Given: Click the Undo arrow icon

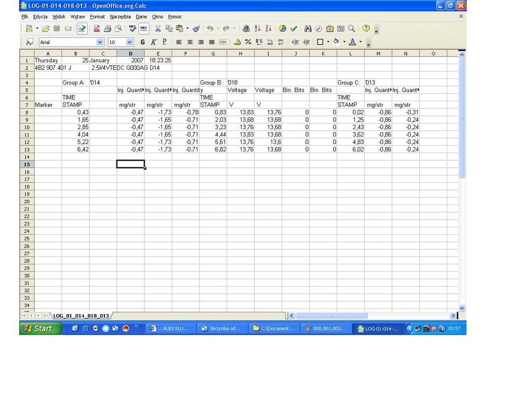Looking at the screenshot, I should coord(210,29).
